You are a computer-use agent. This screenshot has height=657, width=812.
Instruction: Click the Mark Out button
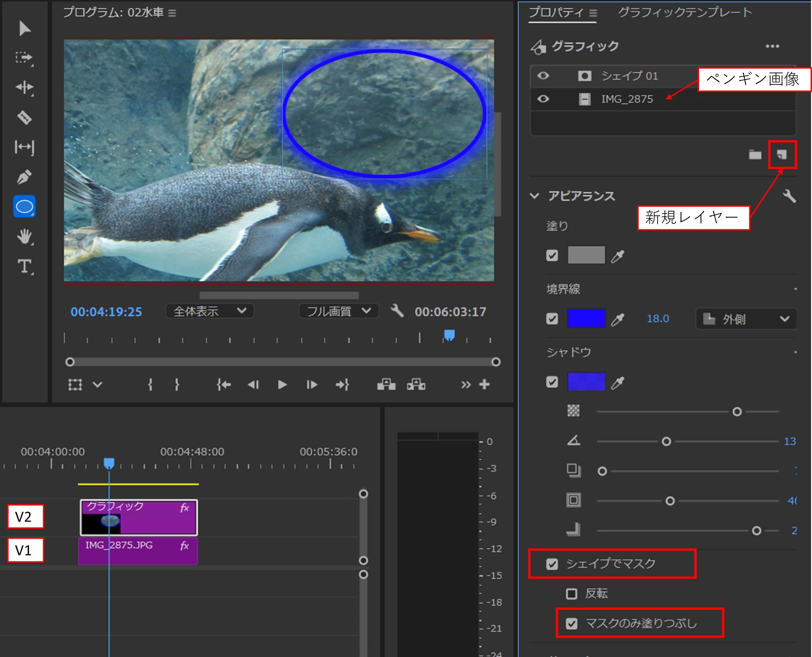(177, 384)
